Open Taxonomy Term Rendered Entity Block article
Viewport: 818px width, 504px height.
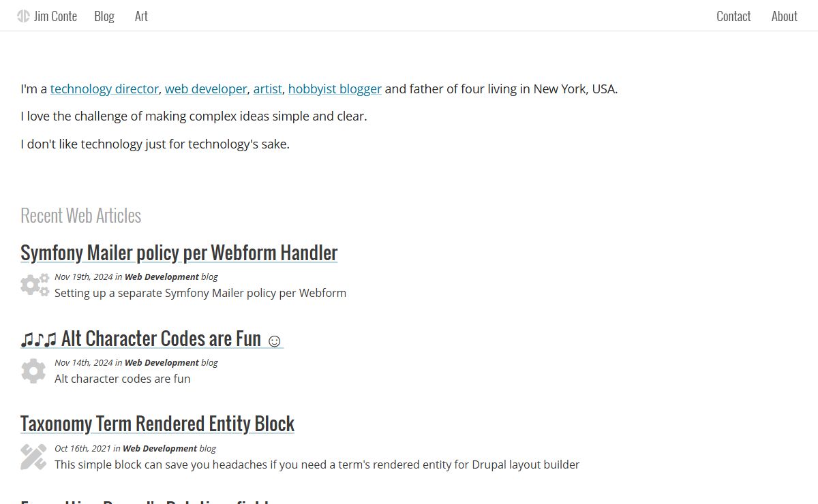[x=157, y=424]
